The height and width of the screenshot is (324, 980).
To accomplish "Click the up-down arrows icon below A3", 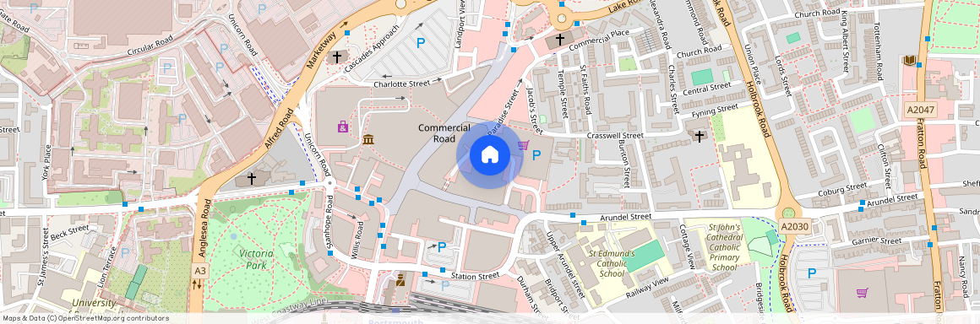I will pos(198,284).
